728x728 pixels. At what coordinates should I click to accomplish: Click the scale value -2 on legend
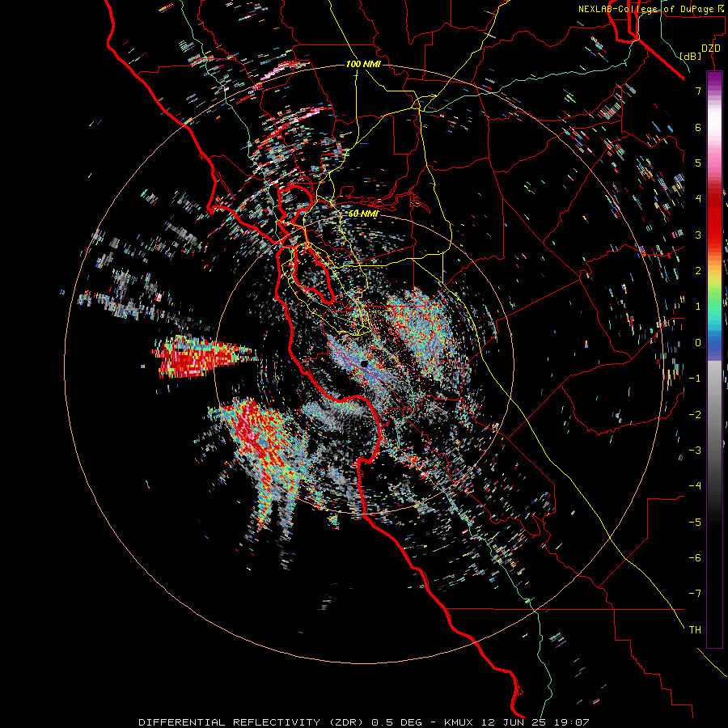point(695,415)
